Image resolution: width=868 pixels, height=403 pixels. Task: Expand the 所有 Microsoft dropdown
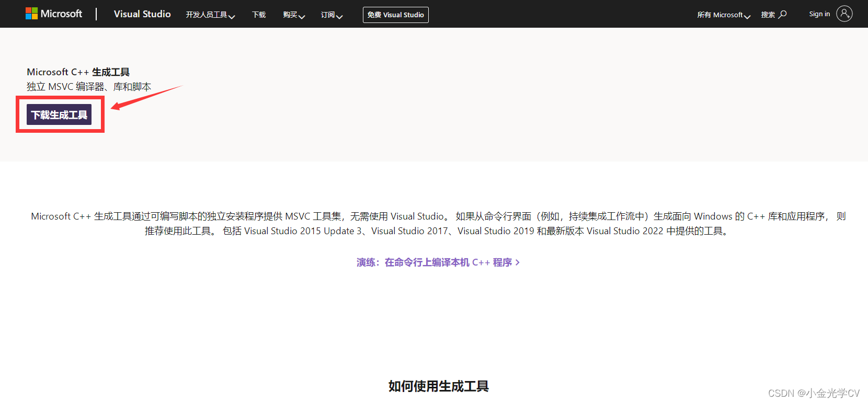pos(724,15)
